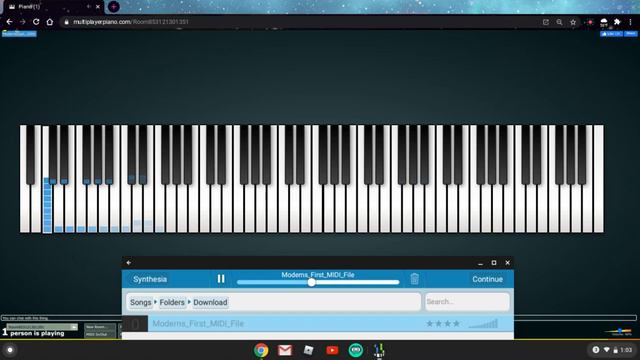Go back in Chrome
The image size is (640, 360).
pos(9,22)
